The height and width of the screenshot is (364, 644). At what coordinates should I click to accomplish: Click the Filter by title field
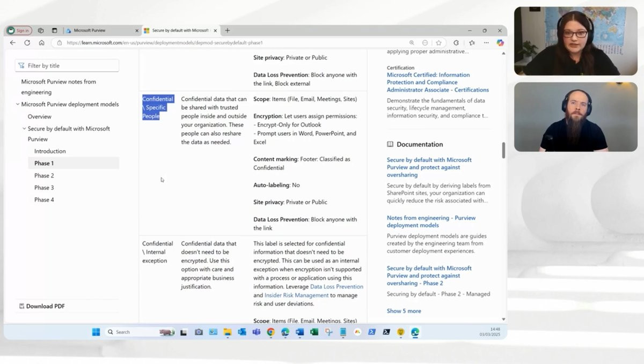(x=67, y=65)
